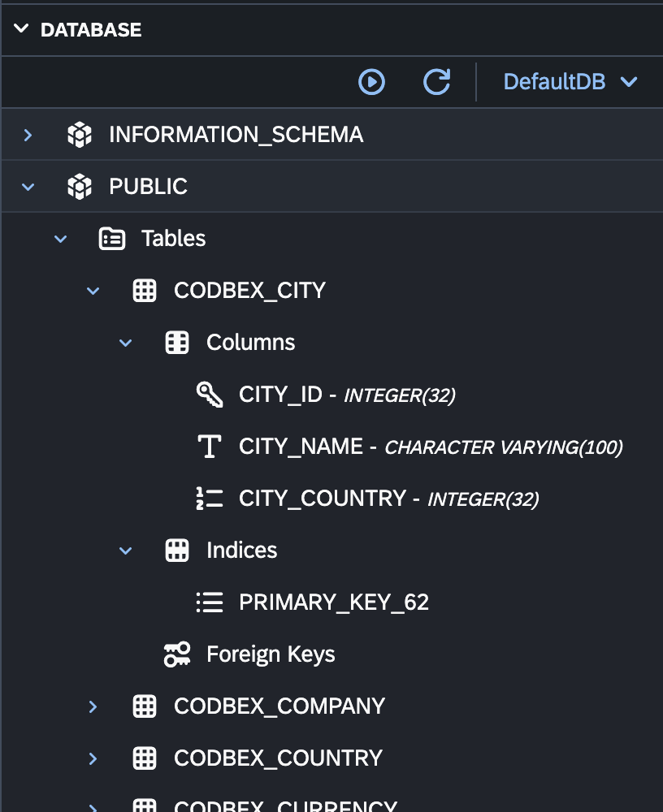Screen dimensions: 663x812
Task: Expand the CODBEX_COMPANY table chevron
Action: pyautogui.click(x=93, y=707)
